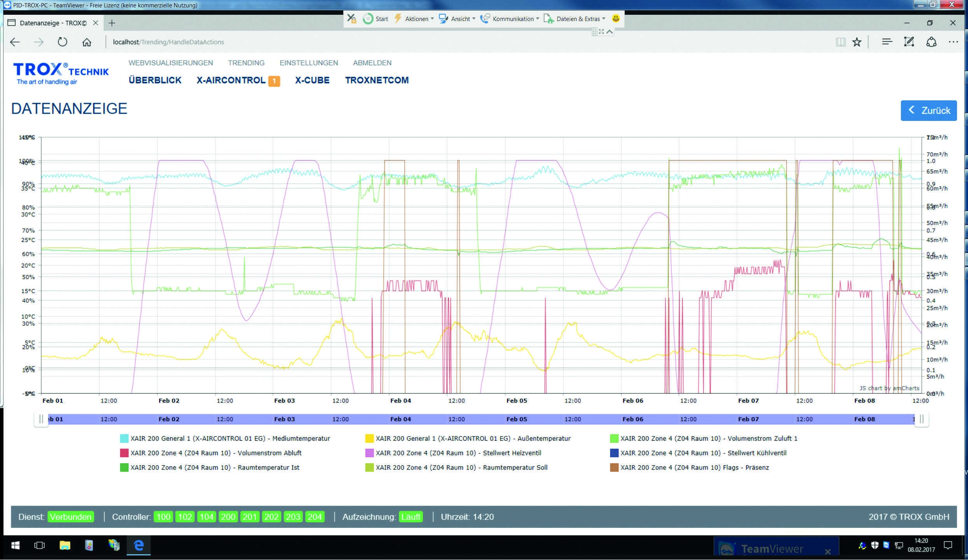Screen dimensions: 968x560
Task: Click the Zurück back button
Action: point(928,111)
